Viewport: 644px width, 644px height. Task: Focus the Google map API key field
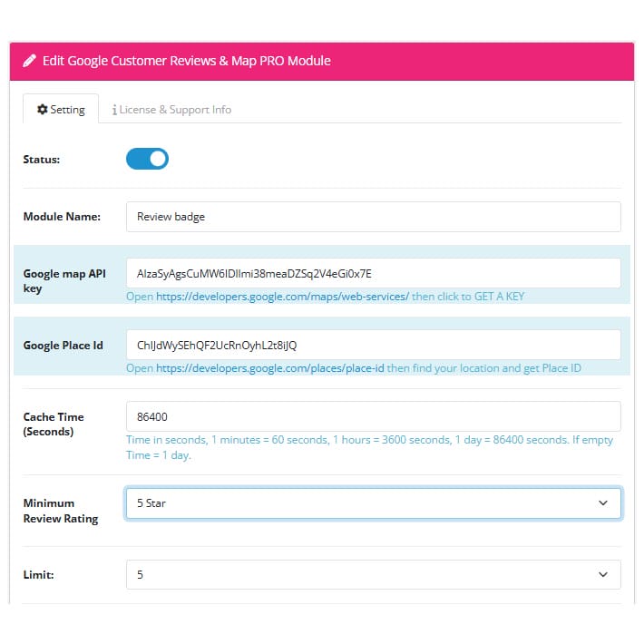click(x=374, y=274)
